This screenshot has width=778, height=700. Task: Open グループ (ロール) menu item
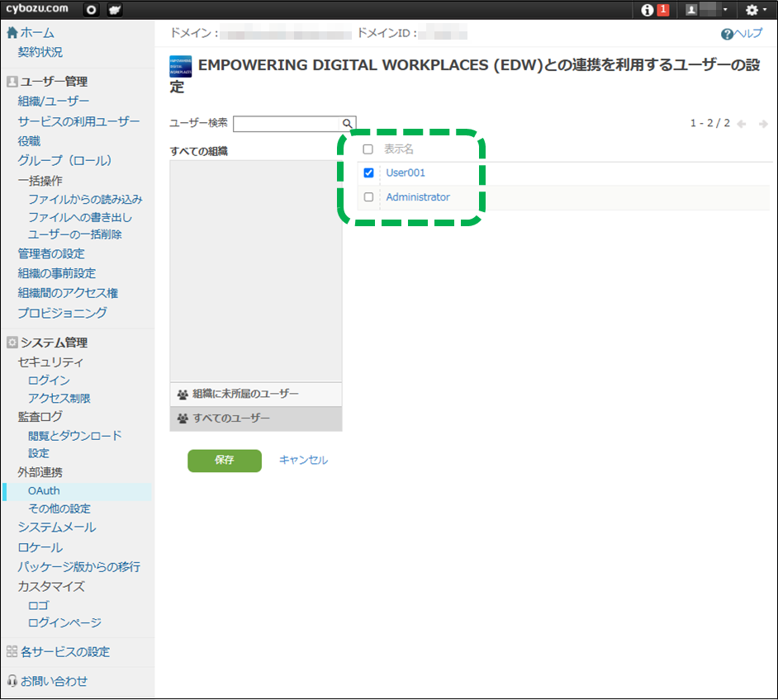tap(64, 161)
